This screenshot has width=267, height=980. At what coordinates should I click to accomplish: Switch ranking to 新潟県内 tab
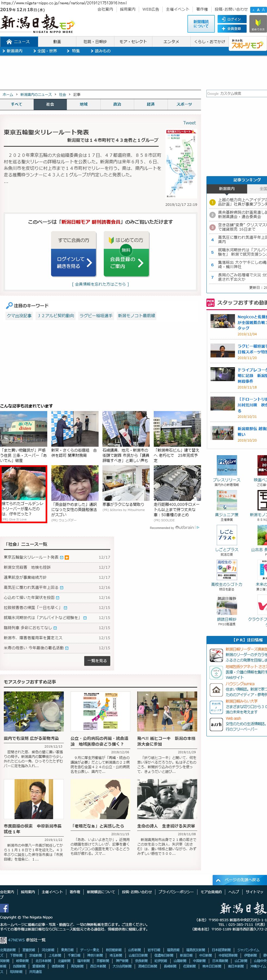pyautogui.click(x=227, y=189)
